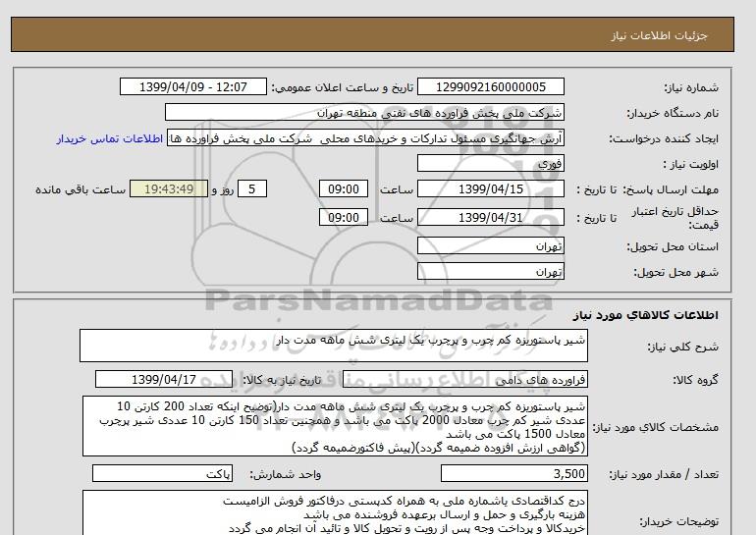Click the مشخصات کالای مورد نیاز label
The height and width of the screenshot is (535, 756).
(x=655, y=427)
